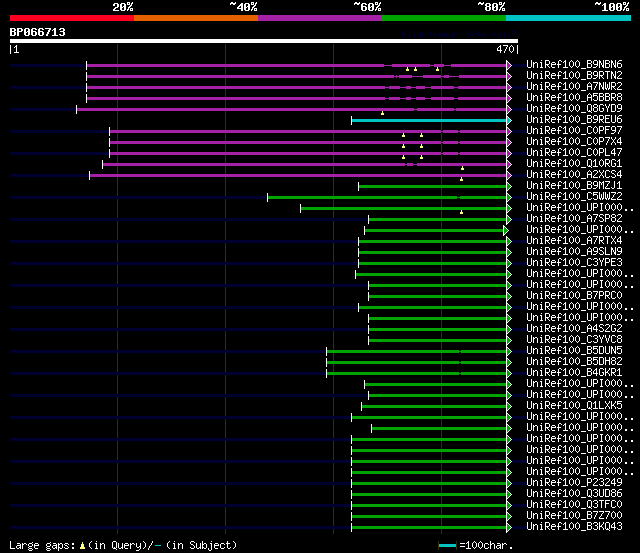Click the UniRef100_Q8GYD9 label

(x=574, y=108)
